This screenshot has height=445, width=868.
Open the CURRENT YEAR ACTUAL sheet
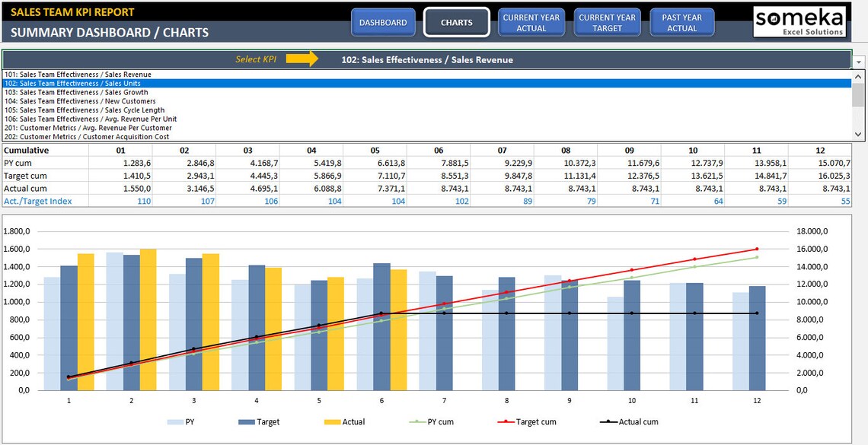click(x=531, y=22)
